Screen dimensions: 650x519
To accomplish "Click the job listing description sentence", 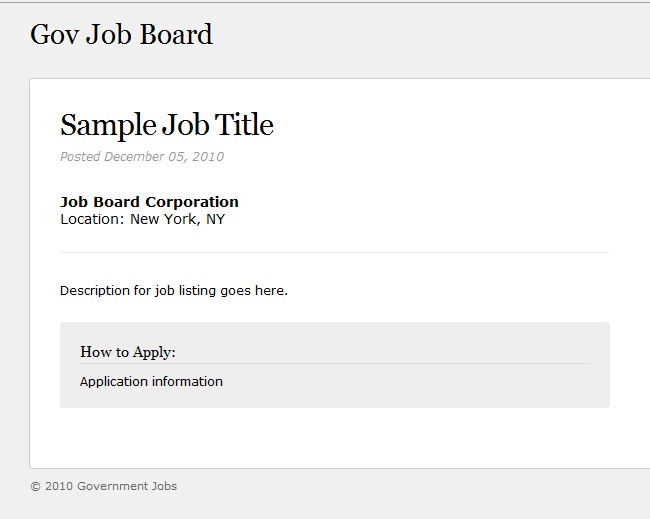I will coord(174,291).
